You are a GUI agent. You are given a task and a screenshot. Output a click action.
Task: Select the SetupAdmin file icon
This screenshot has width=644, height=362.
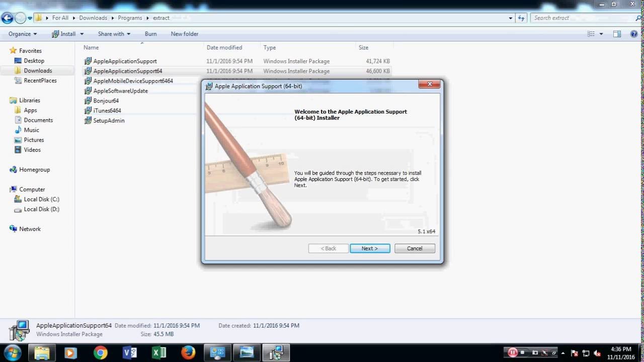tap(88, 121)
